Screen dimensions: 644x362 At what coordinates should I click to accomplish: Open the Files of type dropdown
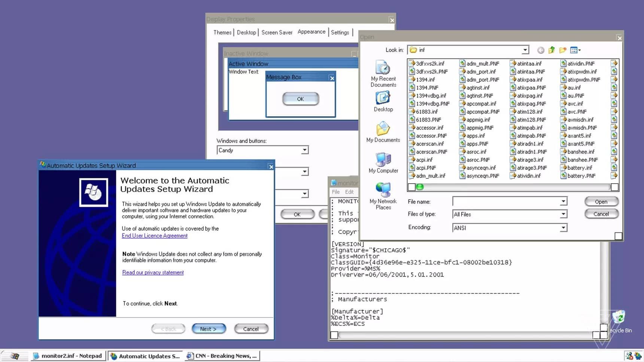563,214
